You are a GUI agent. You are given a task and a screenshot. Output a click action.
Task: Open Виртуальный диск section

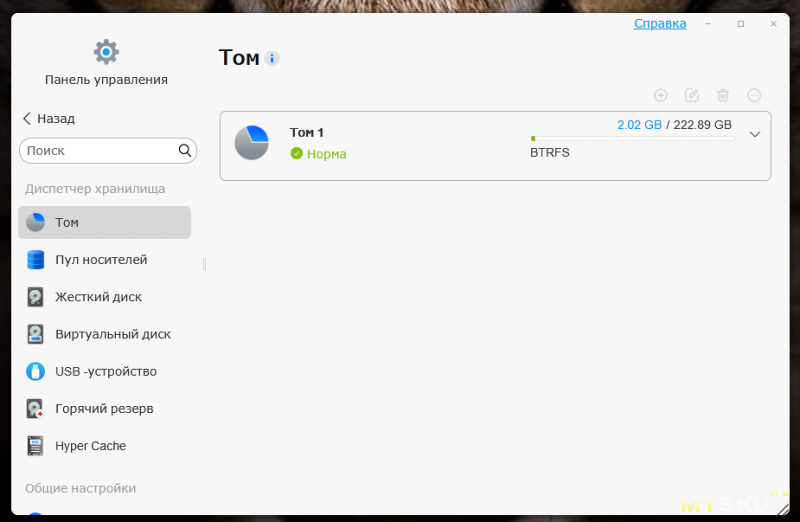point(112,334)
